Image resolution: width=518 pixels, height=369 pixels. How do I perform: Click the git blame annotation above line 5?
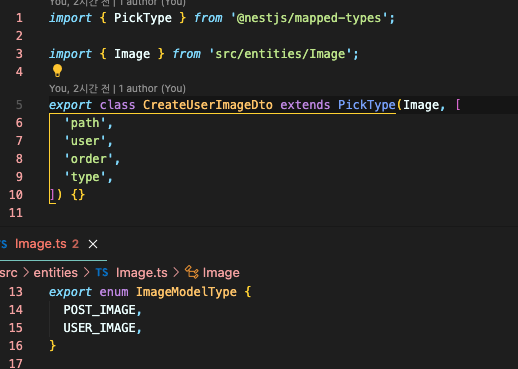point(117,88)
